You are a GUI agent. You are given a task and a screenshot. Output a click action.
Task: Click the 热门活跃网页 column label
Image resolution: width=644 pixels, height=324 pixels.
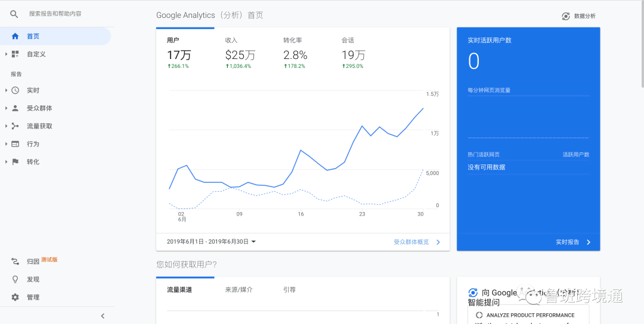484,155
